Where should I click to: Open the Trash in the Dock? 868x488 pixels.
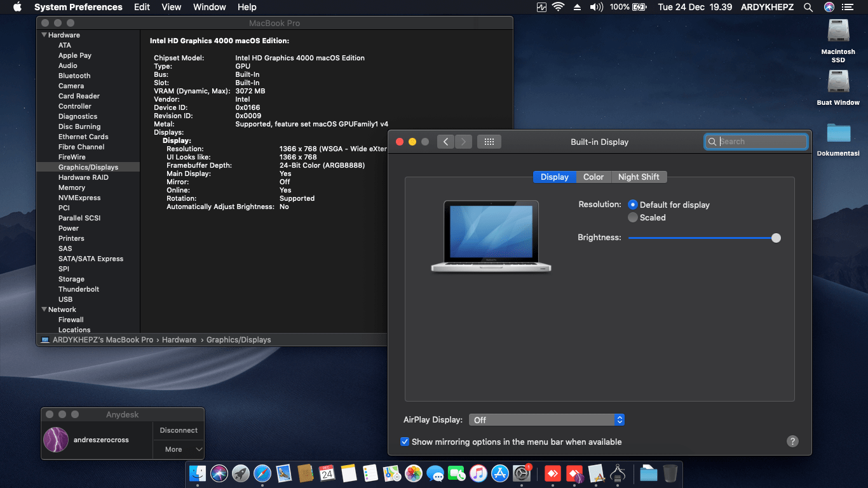tap(670, 473)
